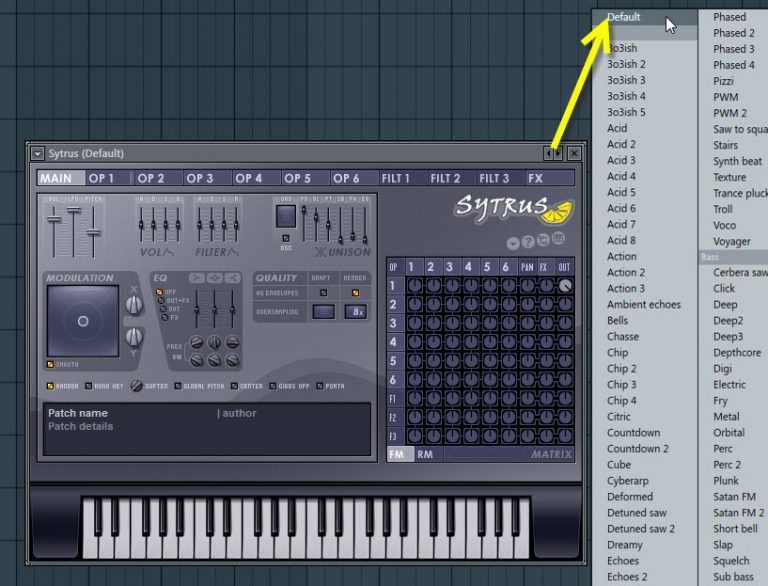The height and width of the screenshot is (586, 768).
Task: Open the round dropdown options button below Sytrus logo
Action: (x=513, y=243)
